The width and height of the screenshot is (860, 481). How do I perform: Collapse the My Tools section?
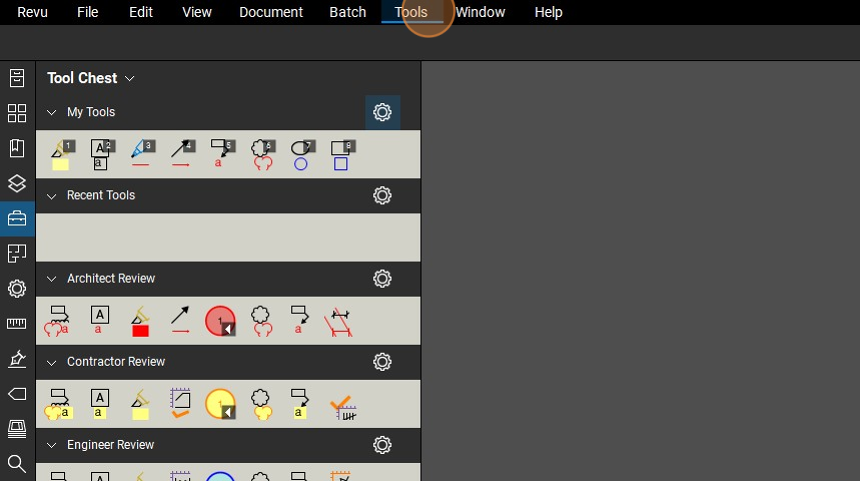tap(52, 113)
